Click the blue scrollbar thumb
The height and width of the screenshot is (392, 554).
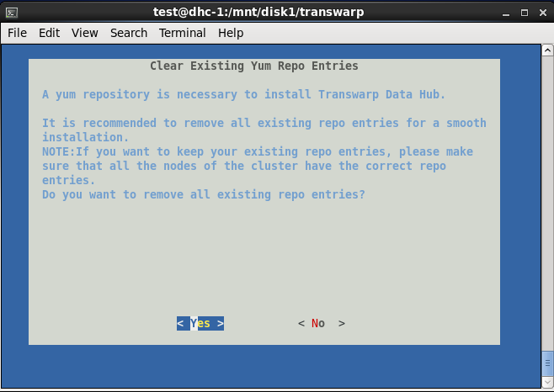(547, 363)
